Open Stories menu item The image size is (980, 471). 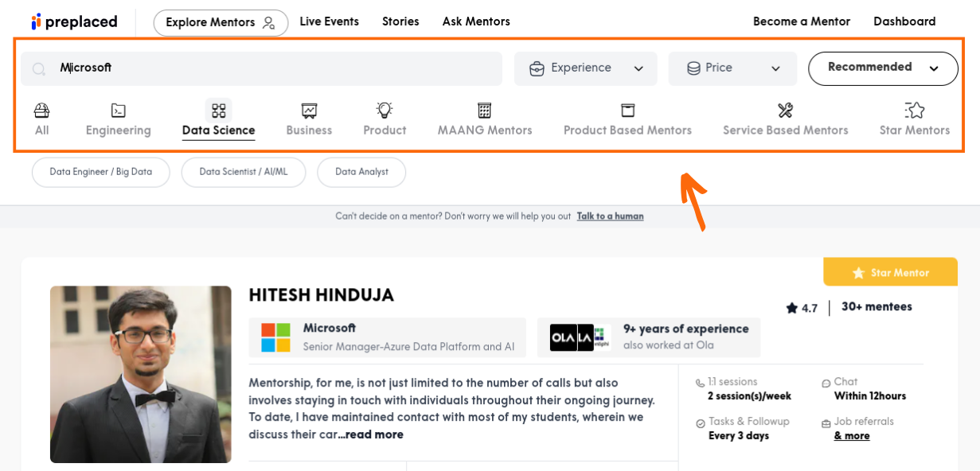[400, 21]
